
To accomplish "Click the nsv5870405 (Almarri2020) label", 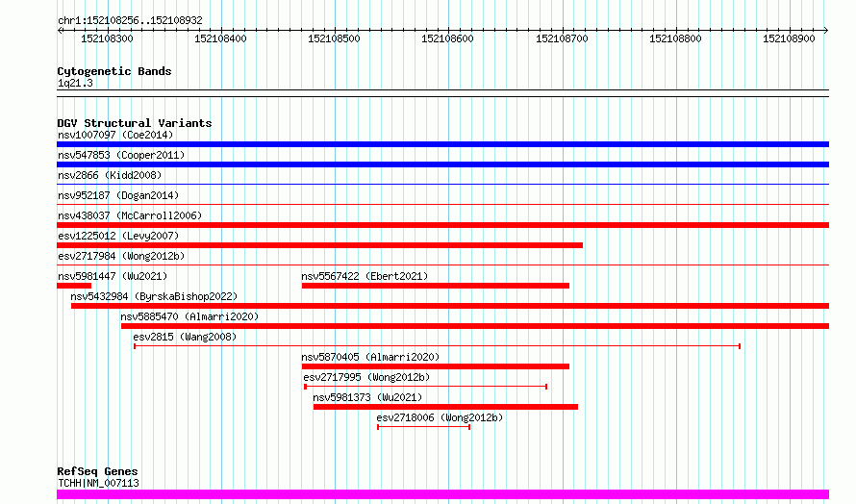I will click(x=370, y=357).
